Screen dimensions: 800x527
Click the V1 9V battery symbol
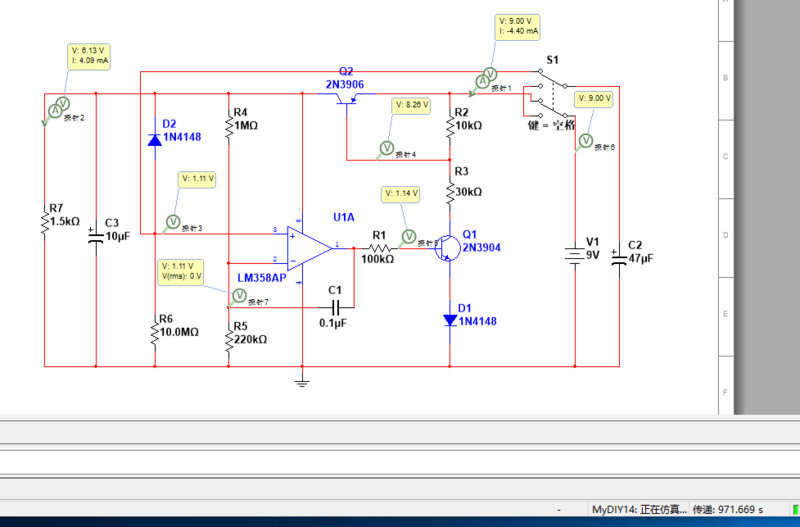point(575,255)
